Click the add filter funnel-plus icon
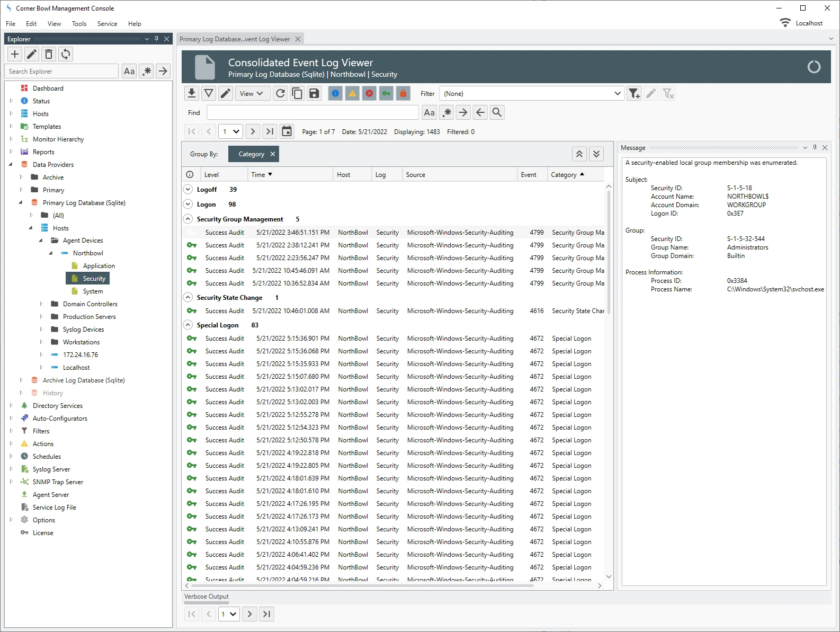Viewport: 840px width, 632px height. pos(634,94)
